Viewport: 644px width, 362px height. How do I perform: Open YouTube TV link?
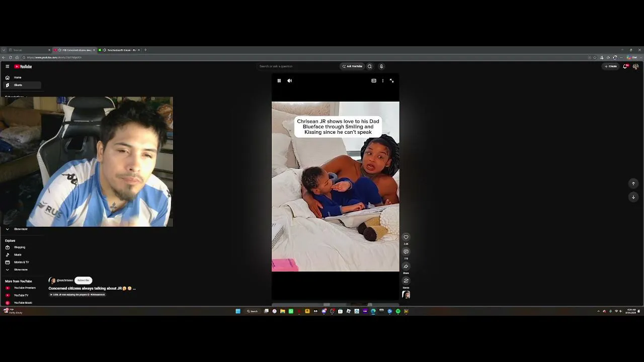[21, 296]
